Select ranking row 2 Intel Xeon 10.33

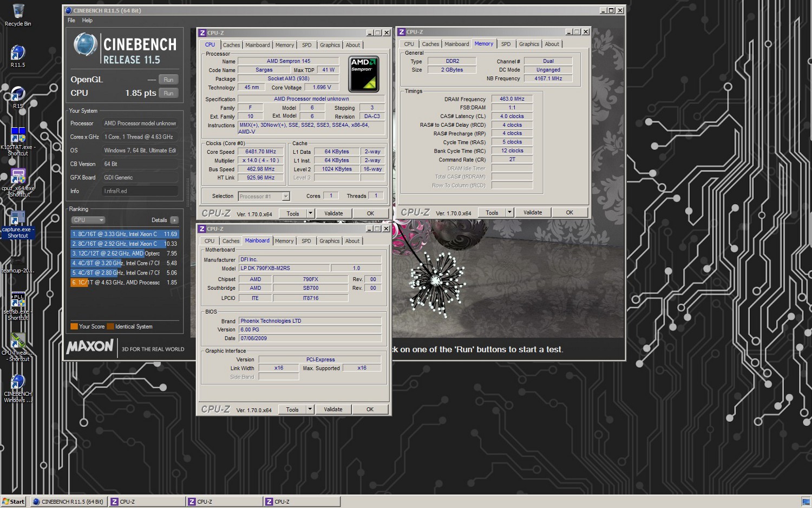[x=125, y=244]
